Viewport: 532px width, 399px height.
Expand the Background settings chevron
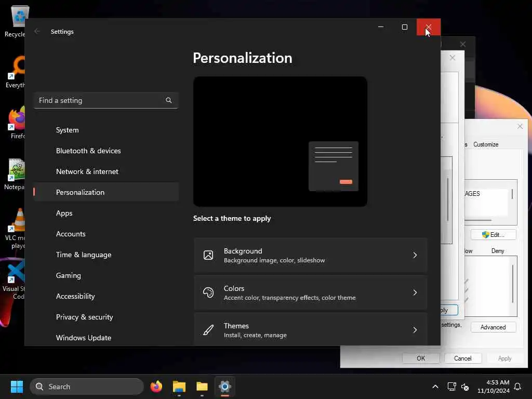(x=415, y=255)
